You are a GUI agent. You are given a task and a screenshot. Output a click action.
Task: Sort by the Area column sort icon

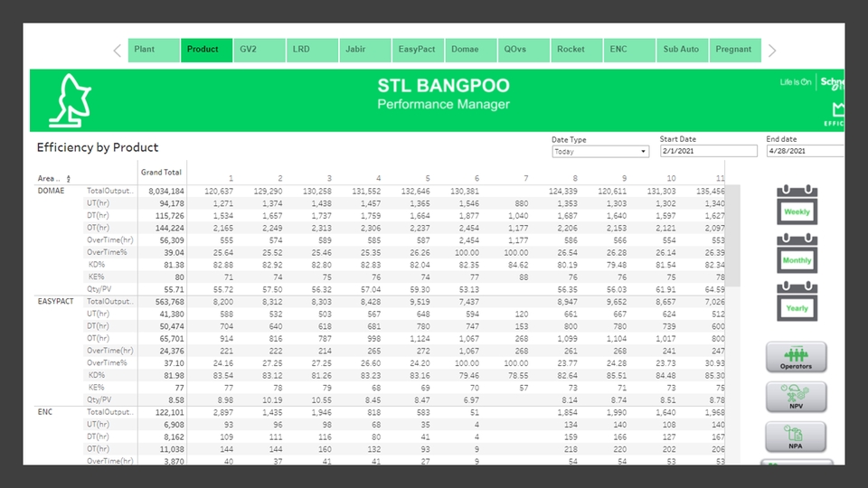click(x=69, y=179)
